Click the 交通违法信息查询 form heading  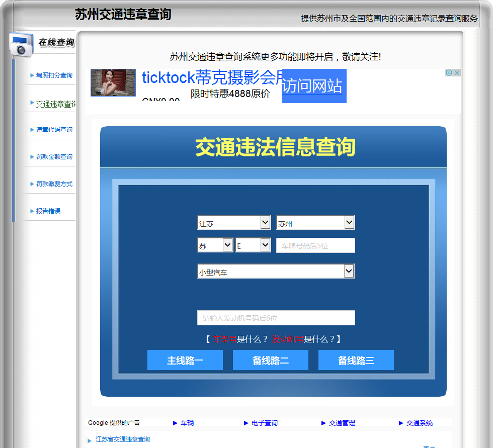tap(276, 147)
